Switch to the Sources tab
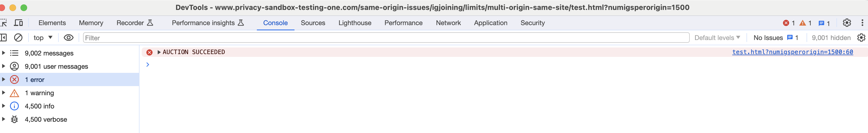868x133 pixels. pyautogui.click(x=313, y=23)
